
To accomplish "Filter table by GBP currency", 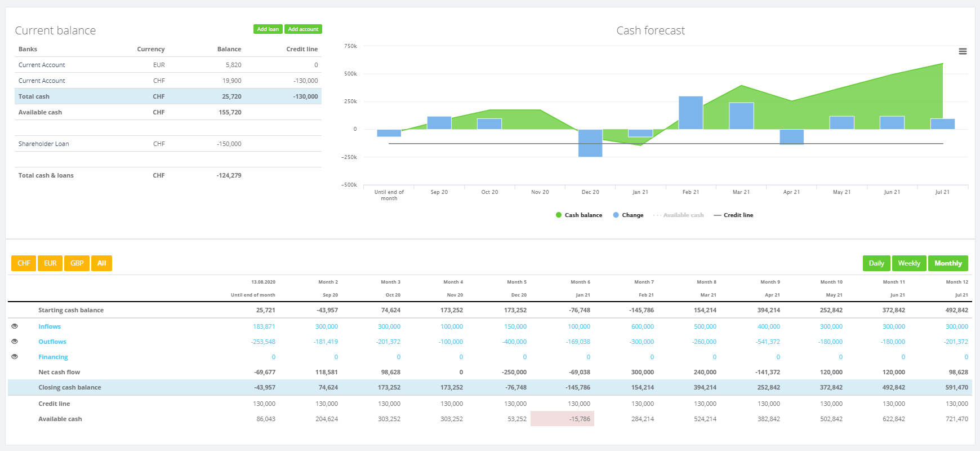I will click(x=77, y=263).
